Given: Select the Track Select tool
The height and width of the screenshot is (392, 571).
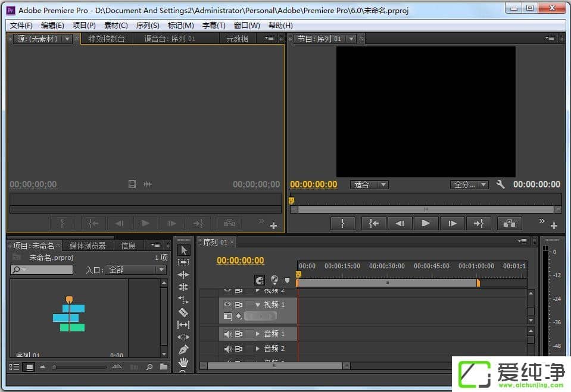Looking at the screenshot, I should (183, 262).
